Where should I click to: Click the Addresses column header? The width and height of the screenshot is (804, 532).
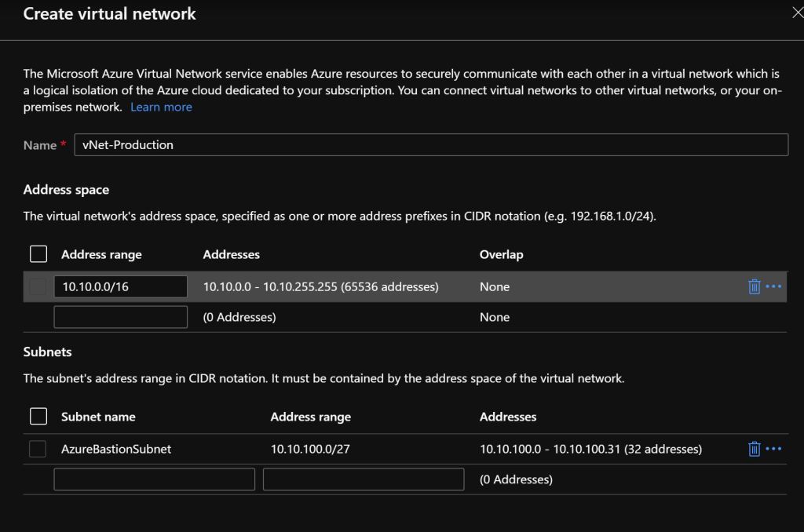pos(231,253)
